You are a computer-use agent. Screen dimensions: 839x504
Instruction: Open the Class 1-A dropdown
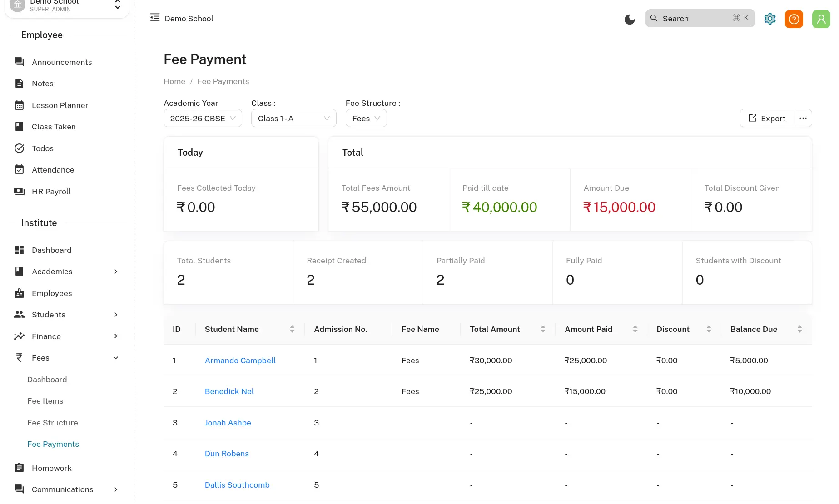[293, 119]
